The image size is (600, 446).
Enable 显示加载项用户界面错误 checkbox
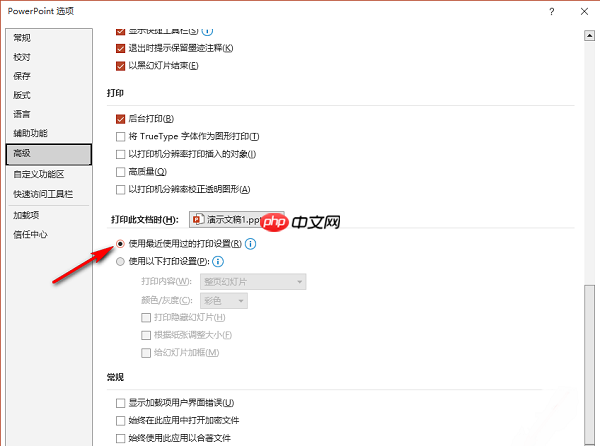pyautogui.click(x=121, y=403)
